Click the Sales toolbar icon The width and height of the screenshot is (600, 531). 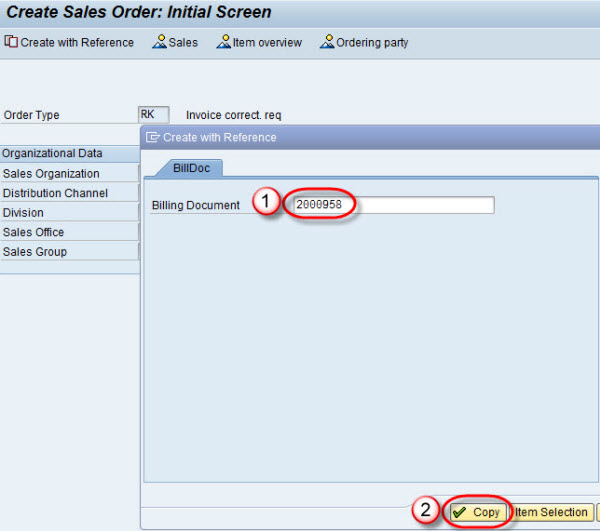[159, 42]
